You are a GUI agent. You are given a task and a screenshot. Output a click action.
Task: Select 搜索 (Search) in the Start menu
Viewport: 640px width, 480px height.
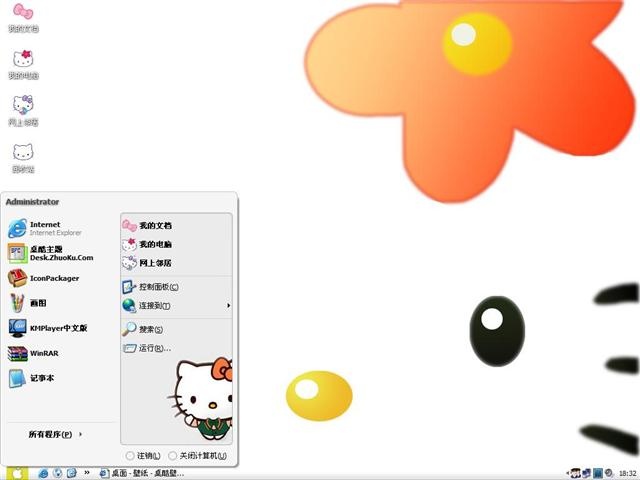[150, 329]
